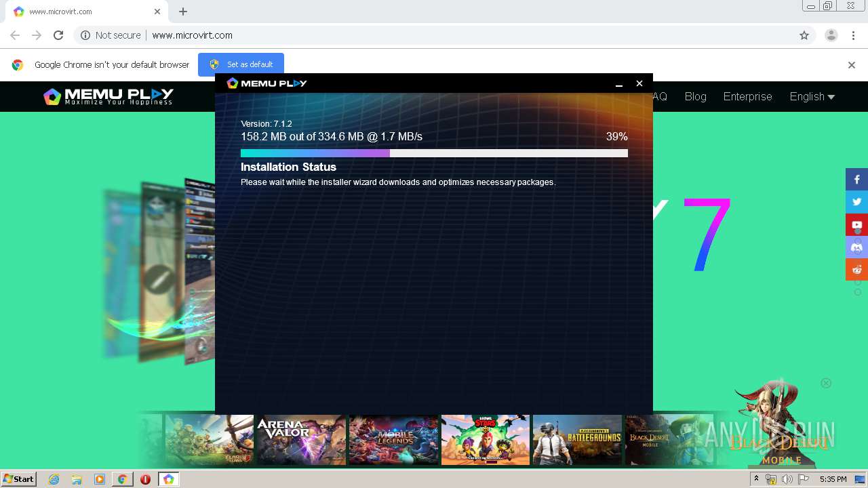Open the Black Desert Mobile game thumbnail
The image size is (868, 488).
coord(669,439)
